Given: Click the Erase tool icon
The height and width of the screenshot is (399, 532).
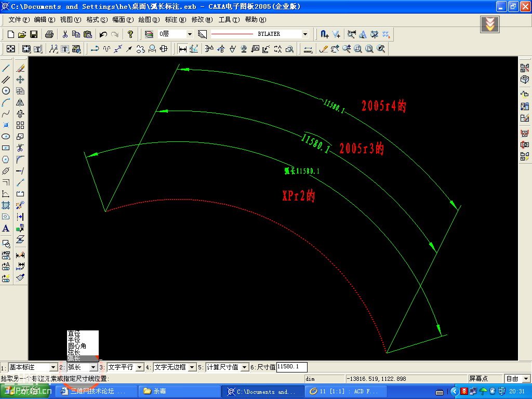Looking at the screenshot, I should [20, 68].
